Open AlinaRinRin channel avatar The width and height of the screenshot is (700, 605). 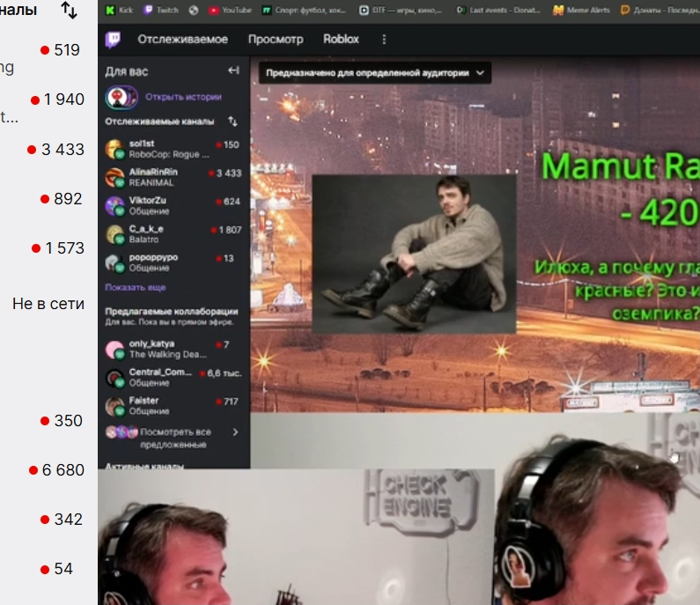[114, 178]
